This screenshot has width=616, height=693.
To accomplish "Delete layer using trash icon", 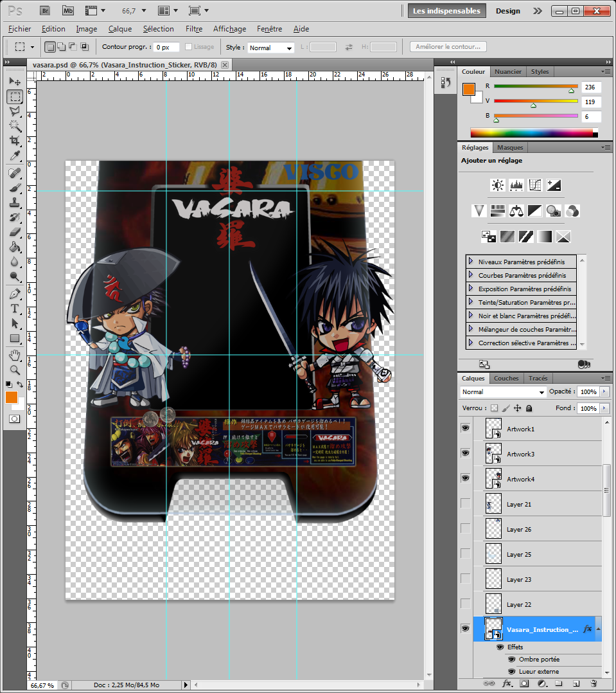I will (594, 683).
